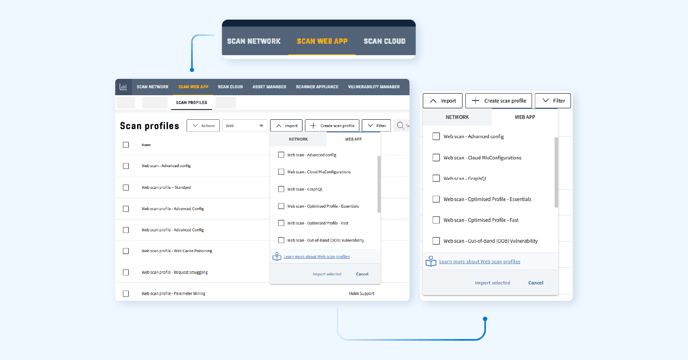This screenshot has height=360, width=688.
Task: Select SCAN WEB APP in the enlarged top navigation
Action: (322, 41)
